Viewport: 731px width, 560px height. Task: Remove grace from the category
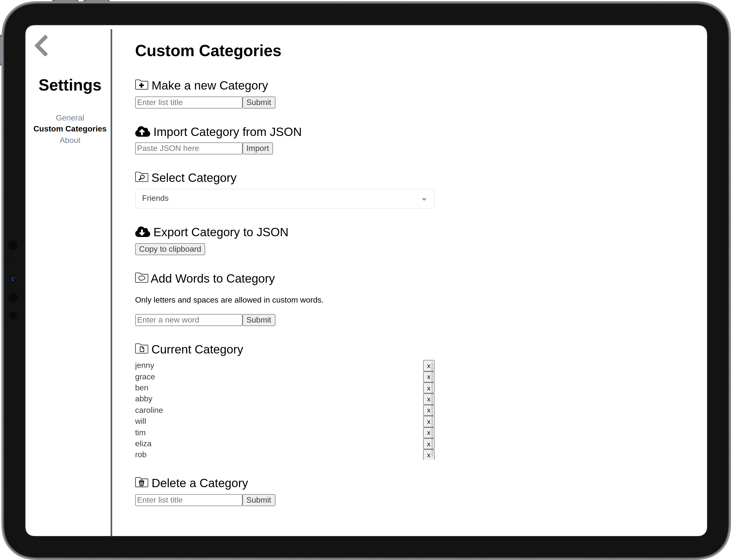[429, 377]
